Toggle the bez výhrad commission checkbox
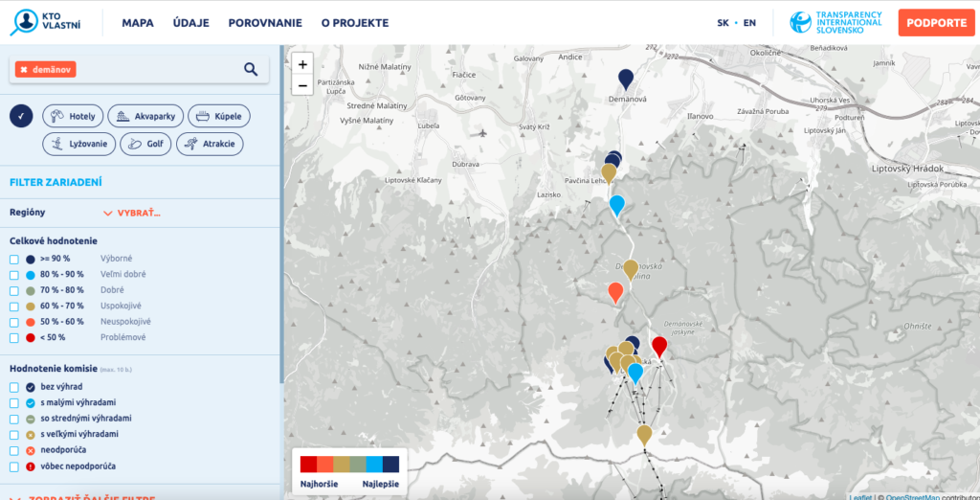 coord(14,387)
